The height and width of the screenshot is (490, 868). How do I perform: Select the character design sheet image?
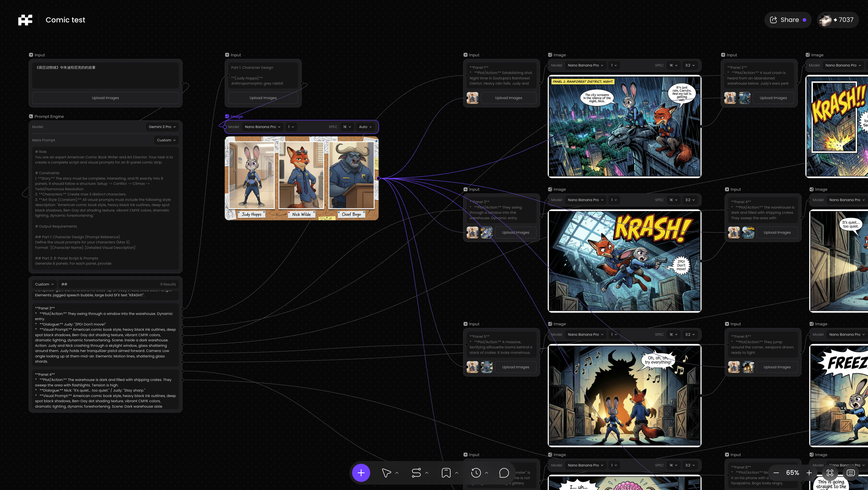302,178
